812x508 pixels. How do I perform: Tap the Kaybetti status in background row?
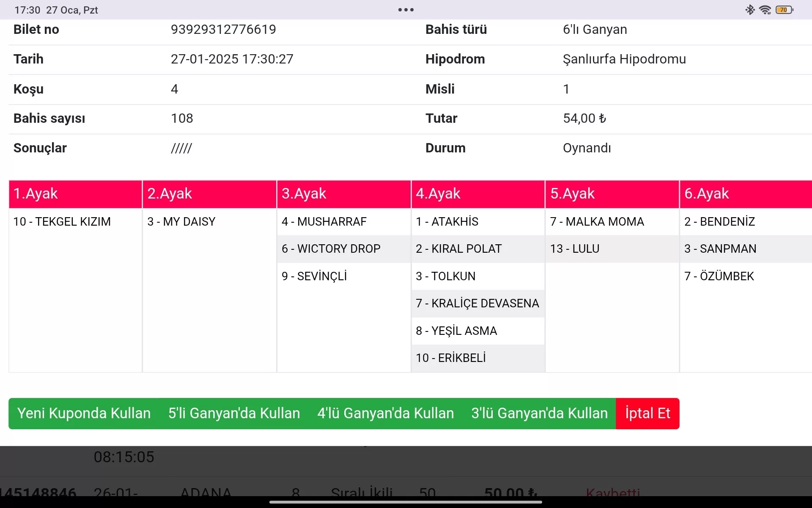click(x=612, y=492)
